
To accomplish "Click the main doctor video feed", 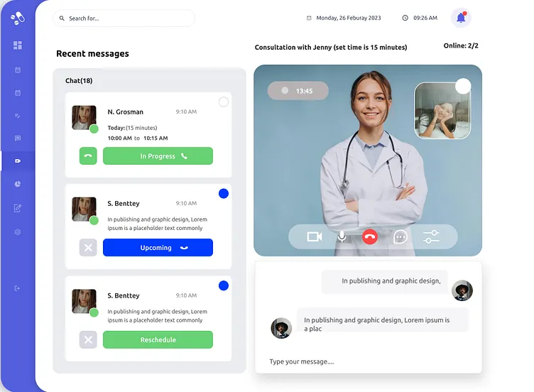I will click(x=368, y=160).
